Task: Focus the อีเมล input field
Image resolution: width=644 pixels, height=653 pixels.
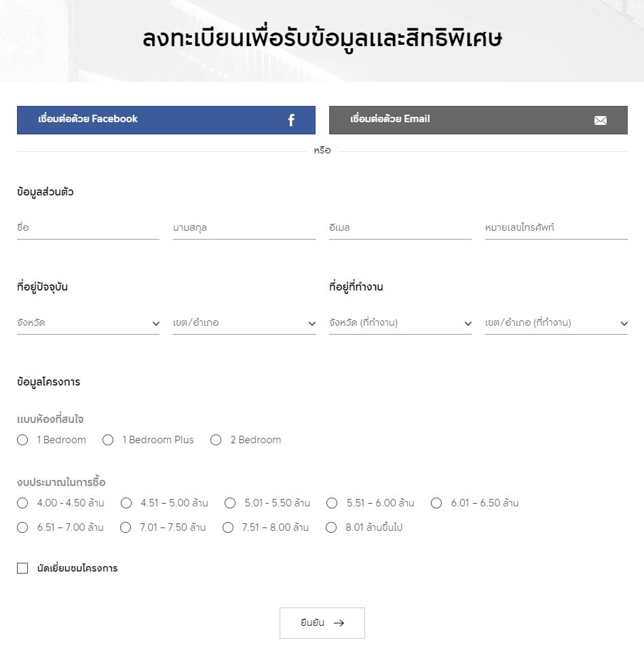Action: [400, 228]
